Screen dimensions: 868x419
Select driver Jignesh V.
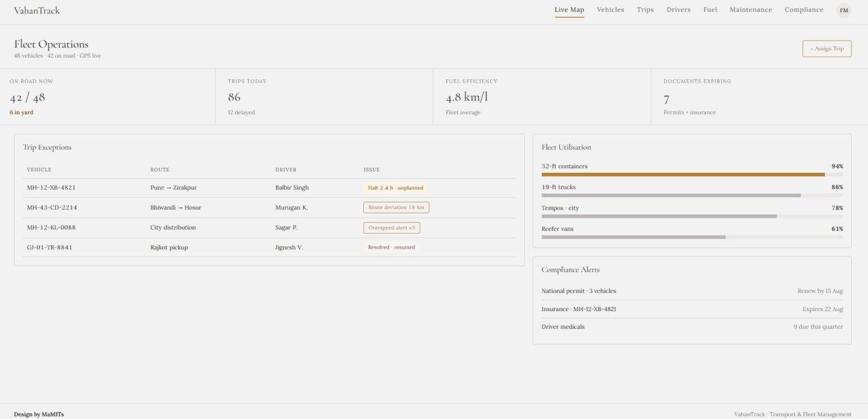[x=289, y=247]
